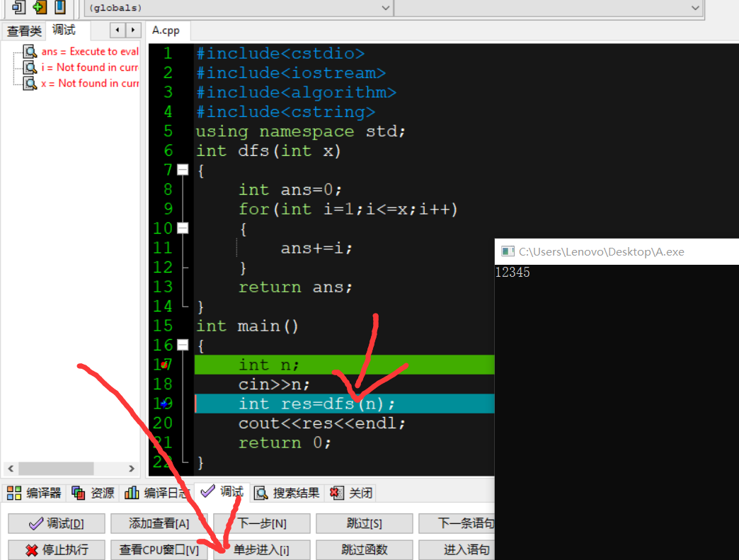Open the member function dropdown on the right
Screen dimensions: 739x560
point(548,8)
